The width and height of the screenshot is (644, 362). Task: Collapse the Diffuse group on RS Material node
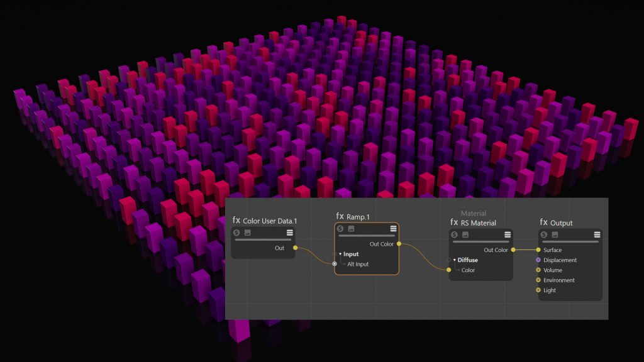click(x=455, y=260)
